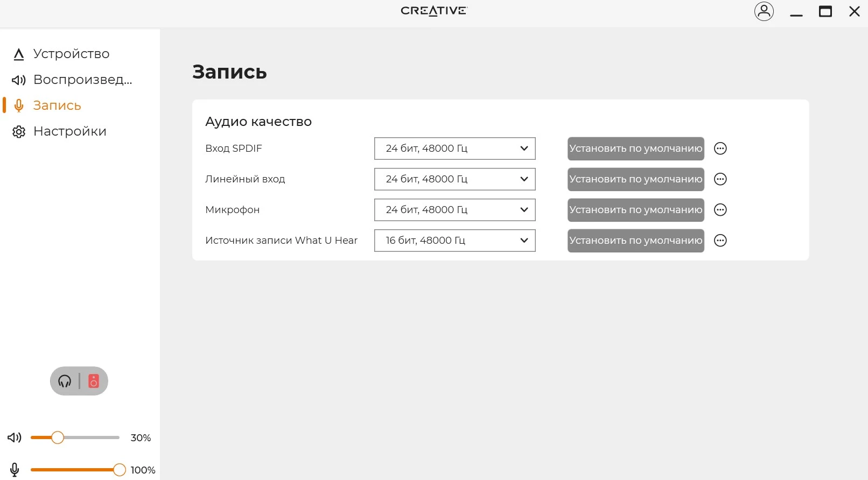This screenshot has width=868, height=480.
Task: Mute the playback volume speaker icon
Action: tap(15, 437)
